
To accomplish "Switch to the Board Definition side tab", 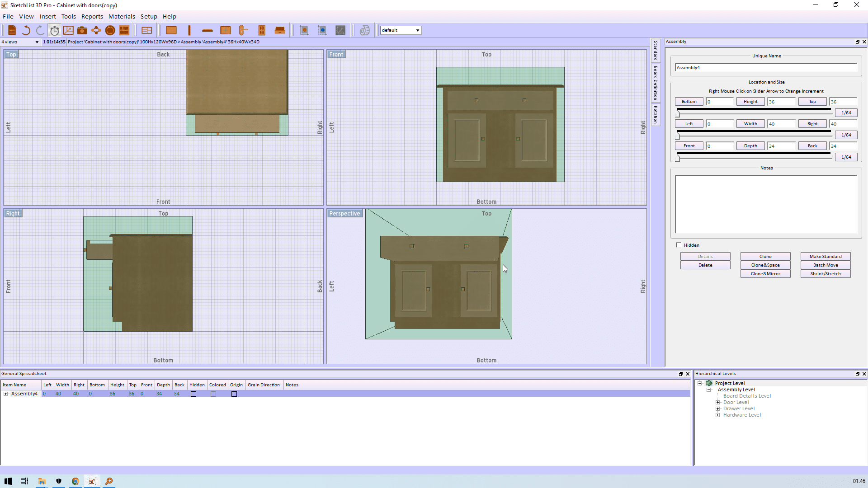I will point(656,83).
